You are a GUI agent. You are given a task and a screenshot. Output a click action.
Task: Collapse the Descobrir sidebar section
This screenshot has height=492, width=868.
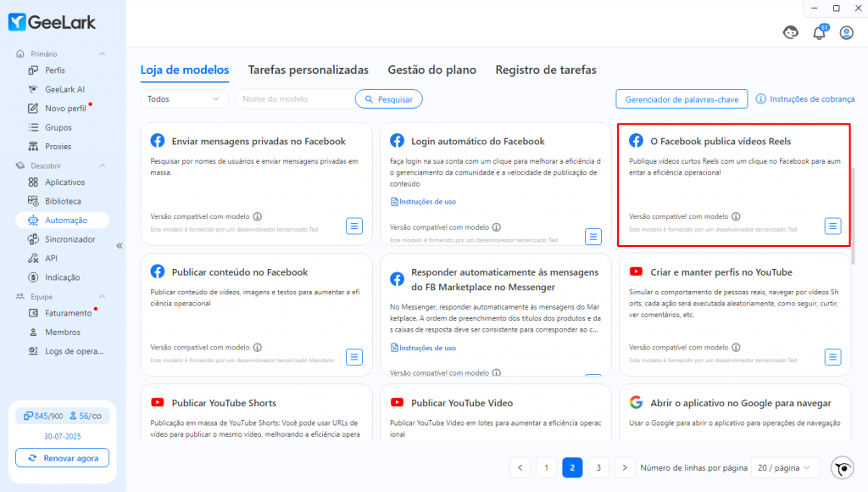102,165
